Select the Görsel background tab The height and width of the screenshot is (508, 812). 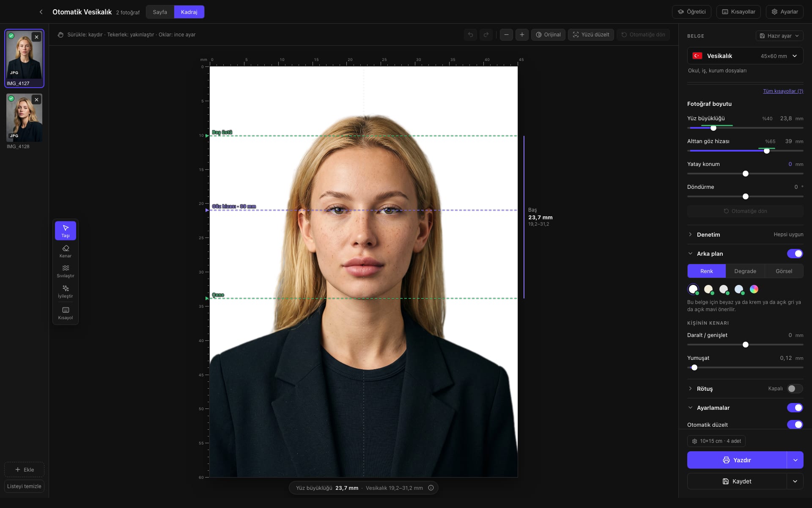coord(784,271)
